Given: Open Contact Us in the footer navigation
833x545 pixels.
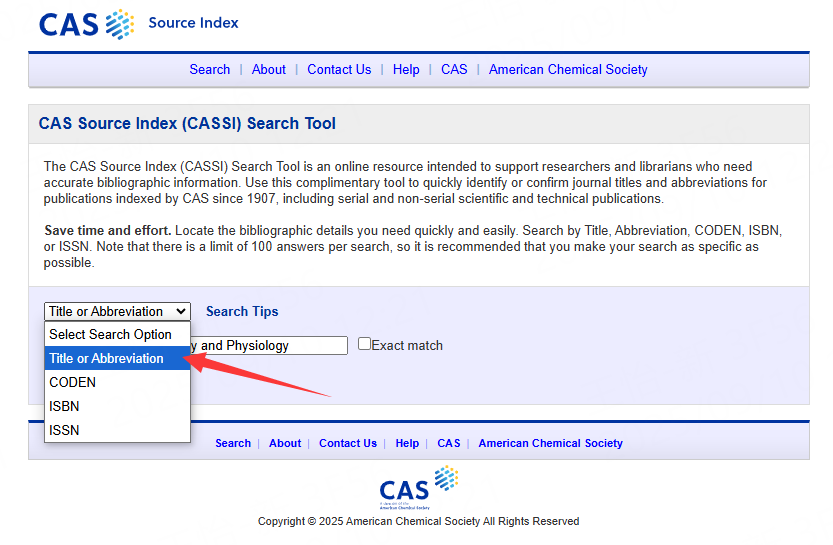Looking at the screenshot, I should [x=348, y=443].
